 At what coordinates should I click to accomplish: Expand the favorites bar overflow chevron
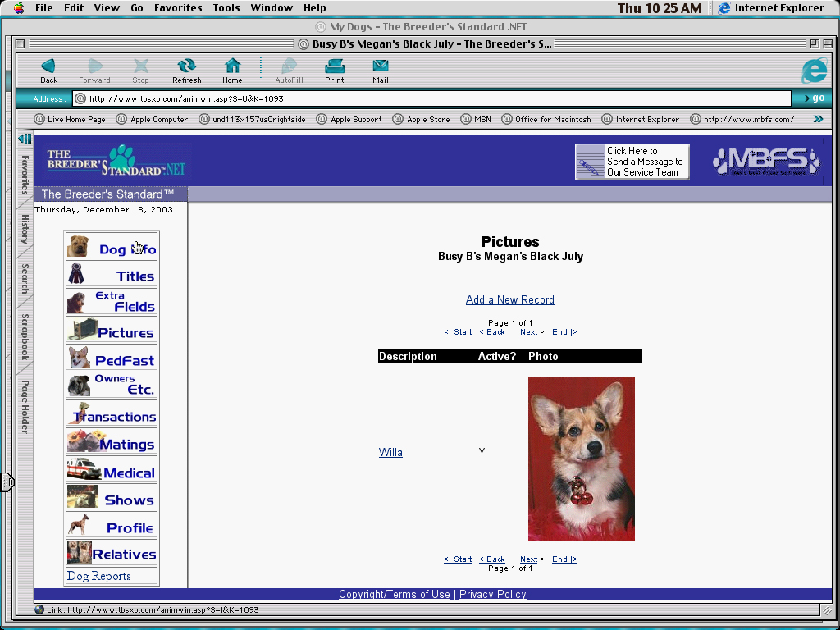click(x=818, y=119)
